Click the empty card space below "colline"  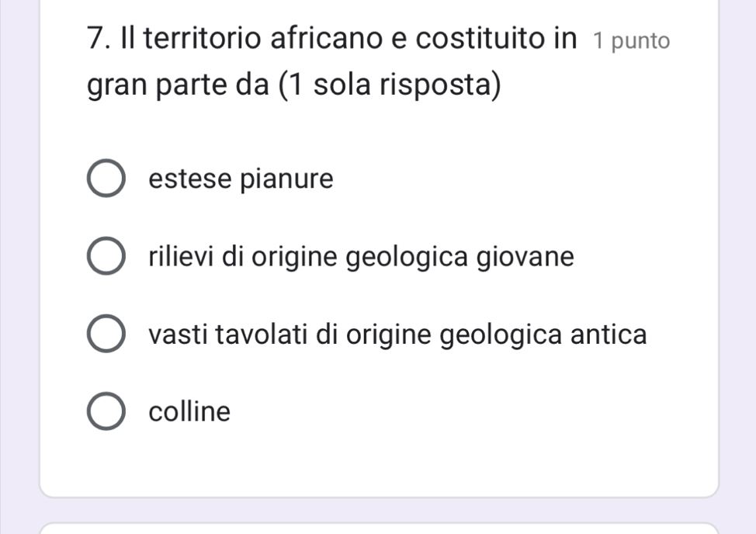[378, 463]
